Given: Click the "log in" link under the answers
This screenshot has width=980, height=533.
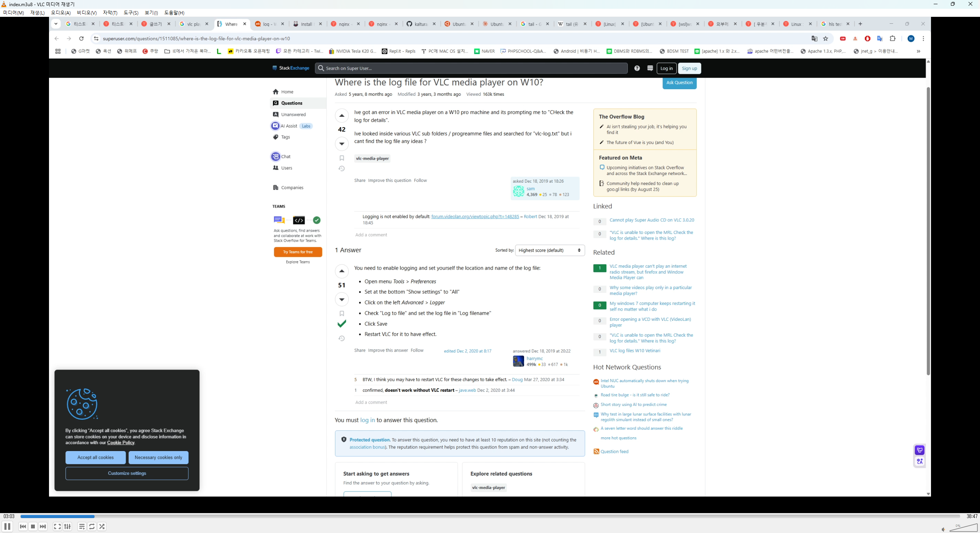Looking at the screenshot, I should point(367,420).
